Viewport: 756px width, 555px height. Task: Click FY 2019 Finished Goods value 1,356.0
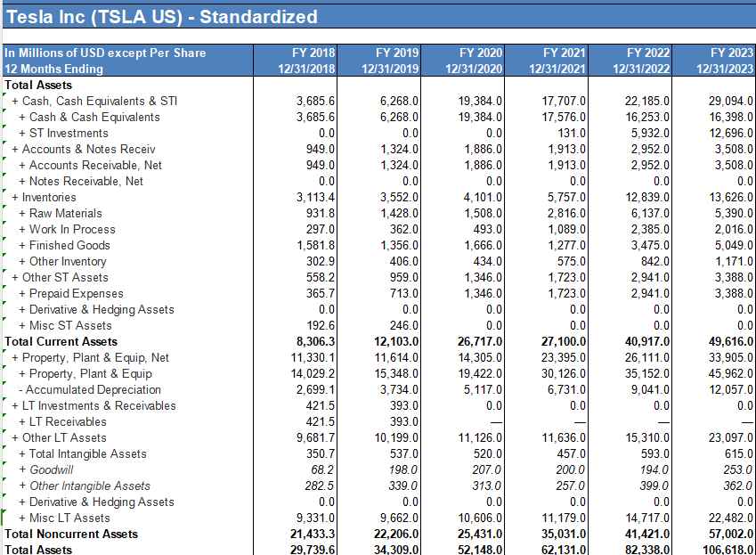tap(400, 246)
